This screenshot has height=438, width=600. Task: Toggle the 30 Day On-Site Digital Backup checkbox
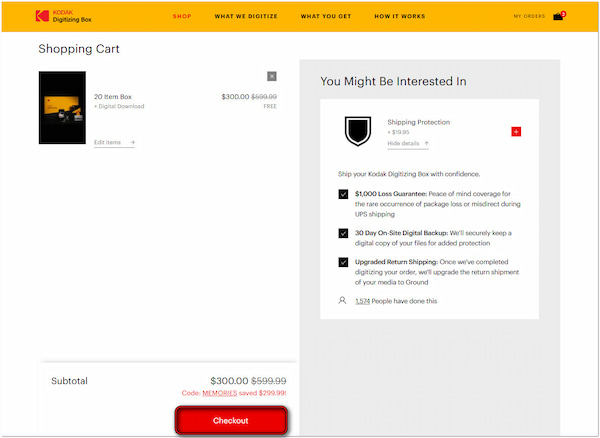[343, 233]
